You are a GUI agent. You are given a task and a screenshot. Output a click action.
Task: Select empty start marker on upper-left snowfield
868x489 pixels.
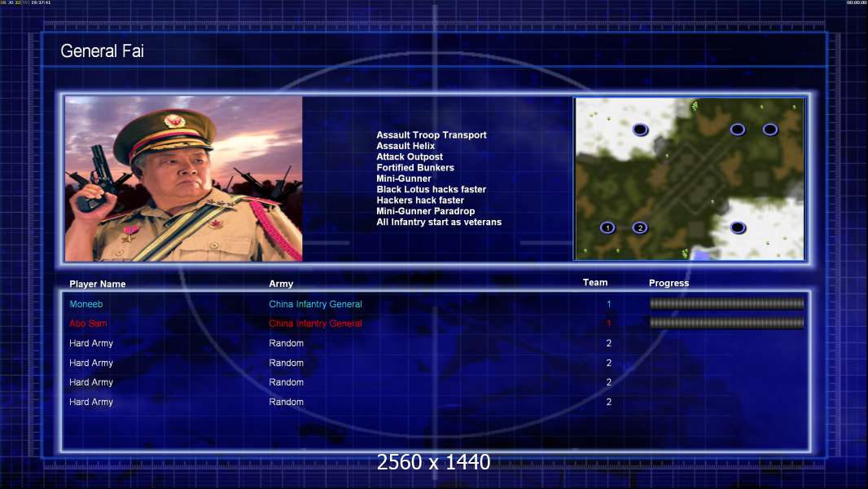(x=640, y=130)
